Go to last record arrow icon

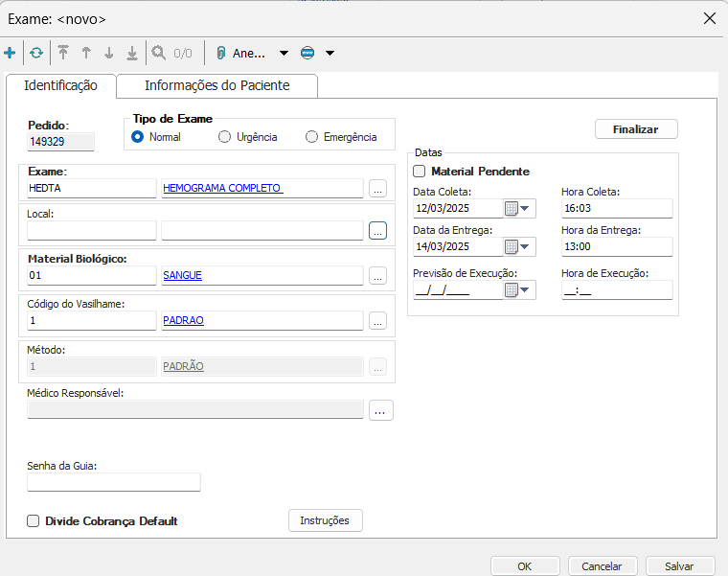point(132,53)
